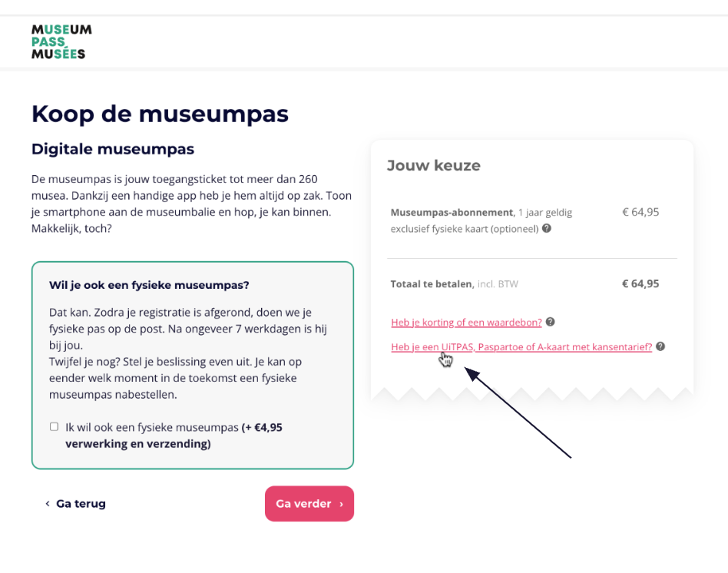Screen dimensions: 728x573
Task: Open help icon after UiTPAS kansentarief link
Action: point(660,346)
